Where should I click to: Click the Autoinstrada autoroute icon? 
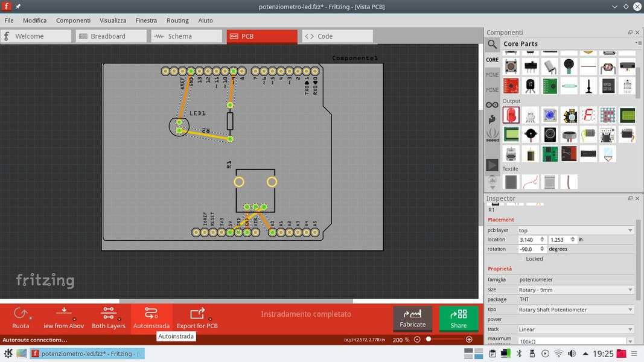(x=151, y=313)
